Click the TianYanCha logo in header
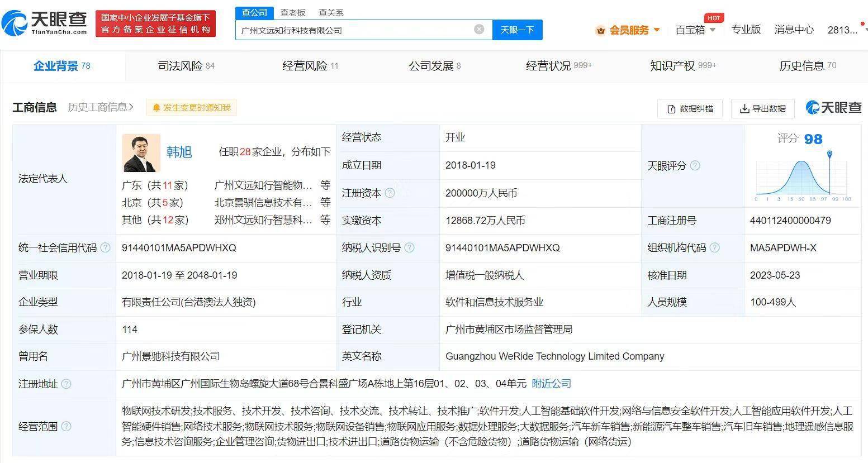The width and height of the screenshot is (868, 463). click(x=45, y=23)
